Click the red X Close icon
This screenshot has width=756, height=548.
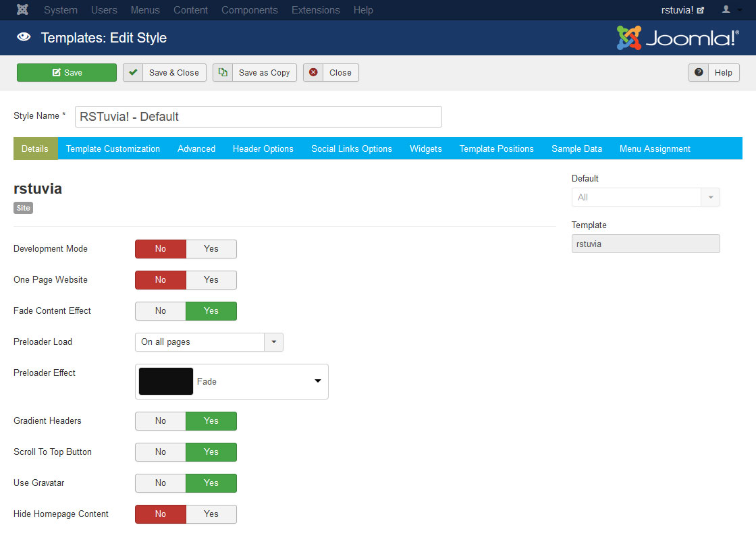pos(313,72)
